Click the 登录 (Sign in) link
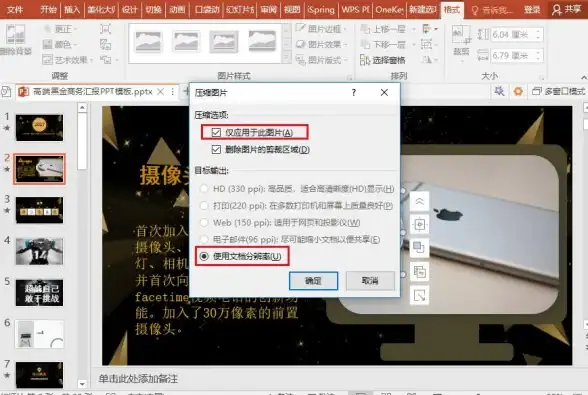The height and width of the screenshot is (395, 588). point(532,10)
